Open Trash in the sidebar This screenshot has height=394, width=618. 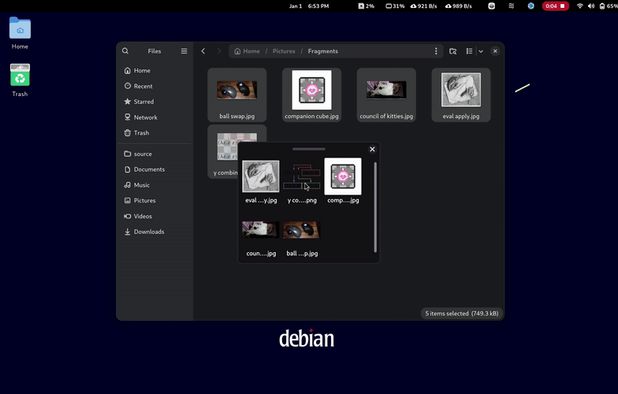click(155, 133)
